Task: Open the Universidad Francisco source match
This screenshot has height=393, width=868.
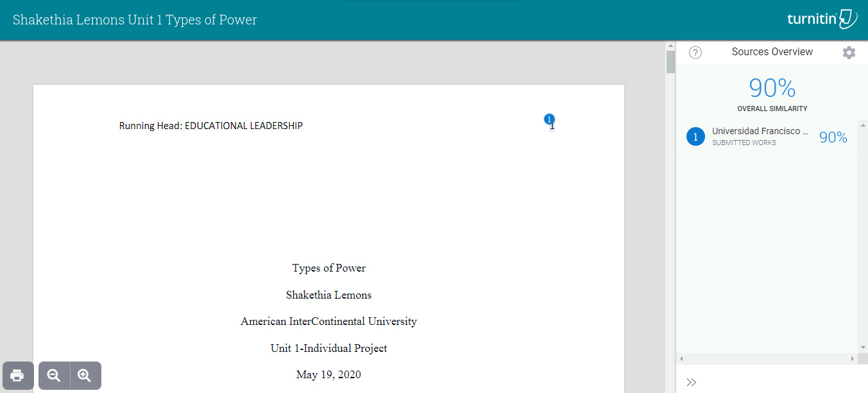Action: point(760,131)
